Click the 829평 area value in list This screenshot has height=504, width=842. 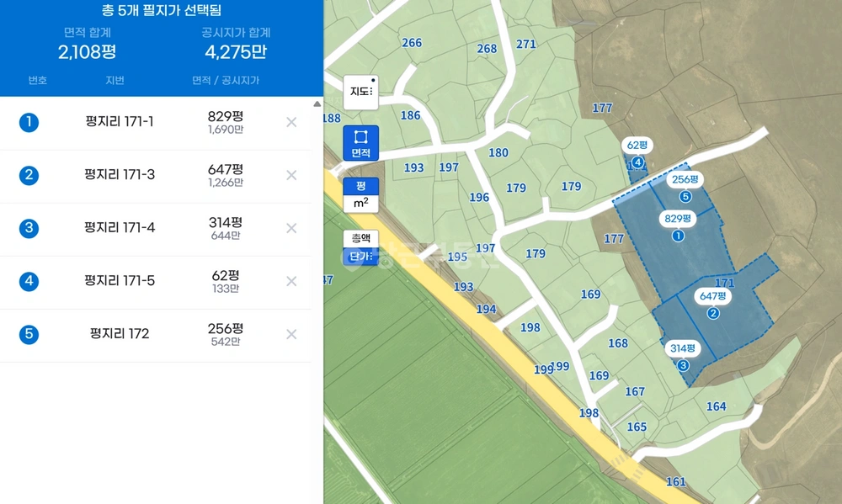[226, 116]
